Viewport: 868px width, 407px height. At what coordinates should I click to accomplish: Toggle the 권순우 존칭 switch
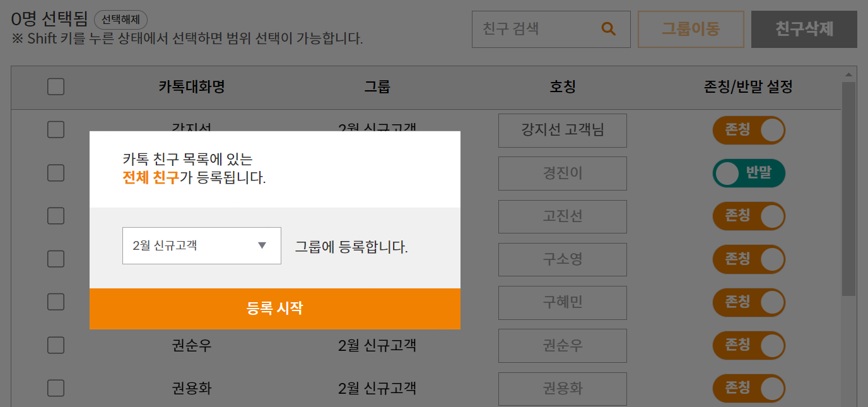(749, 345)
